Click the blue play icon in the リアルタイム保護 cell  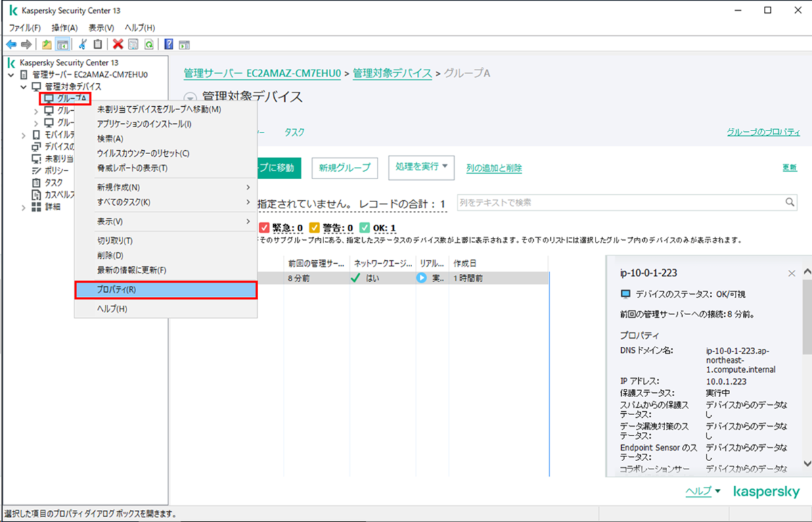422,278
